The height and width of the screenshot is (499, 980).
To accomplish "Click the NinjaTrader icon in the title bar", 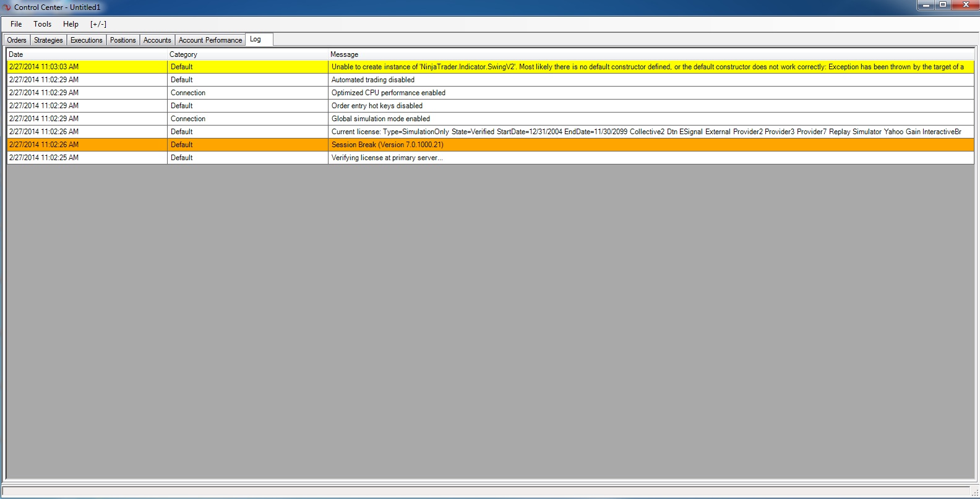I will [7, 7].
